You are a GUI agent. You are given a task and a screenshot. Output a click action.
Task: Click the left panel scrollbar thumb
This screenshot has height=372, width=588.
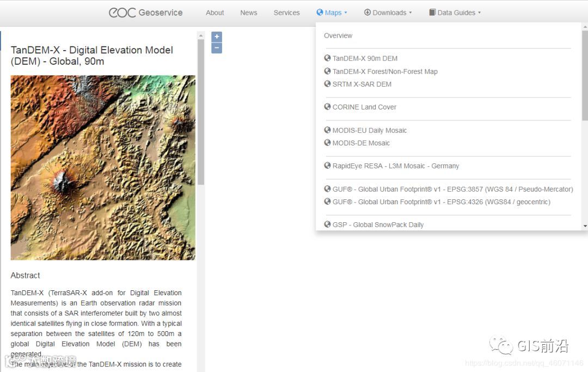pyautogui.click(x=201, y=112)
